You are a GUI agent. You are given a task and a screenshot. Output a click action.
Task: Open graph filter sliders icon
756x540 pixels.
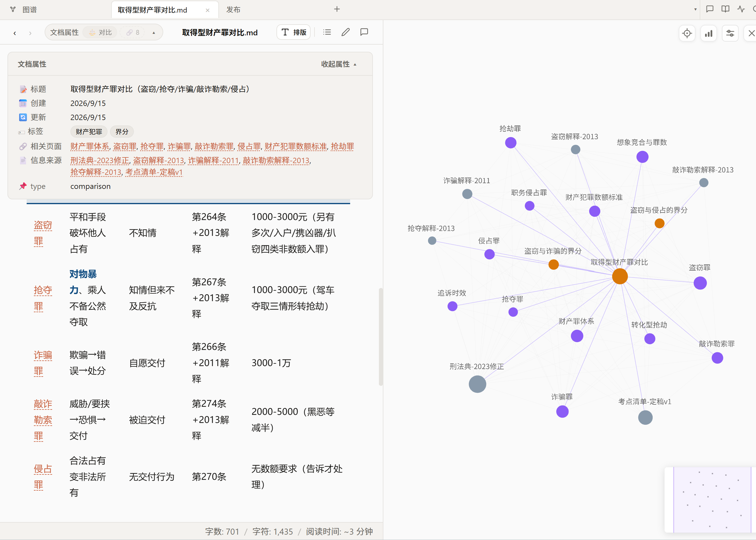tap(730, 33)
